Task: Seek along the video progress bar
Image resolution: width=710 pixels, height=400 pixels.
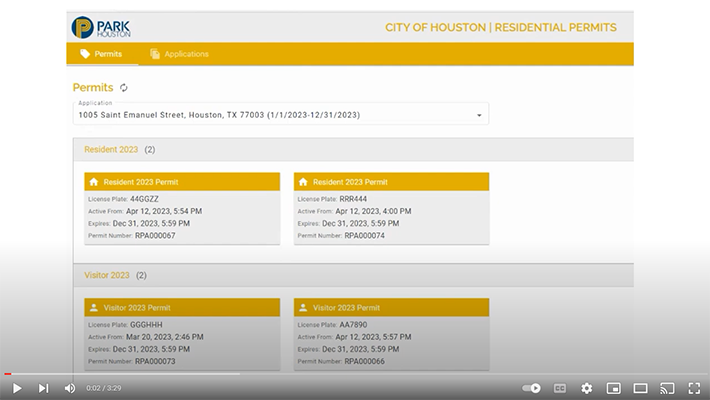Action: [355, 374]
